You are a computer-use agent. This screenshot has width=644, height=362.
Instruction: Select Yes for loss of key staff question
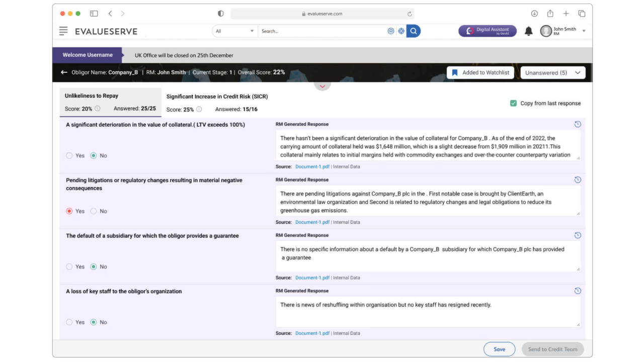coord(69,322)
